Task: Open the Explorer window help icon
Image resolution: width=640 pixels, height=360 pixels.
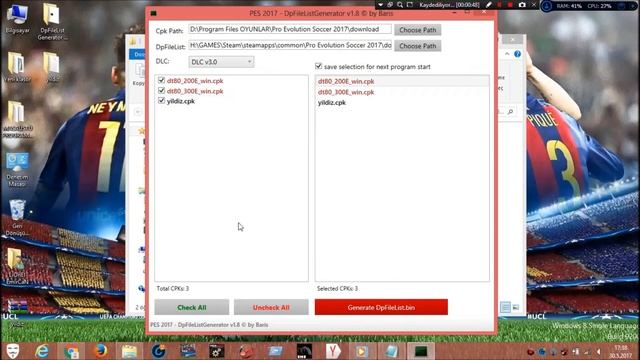Action: click(518, 54)
